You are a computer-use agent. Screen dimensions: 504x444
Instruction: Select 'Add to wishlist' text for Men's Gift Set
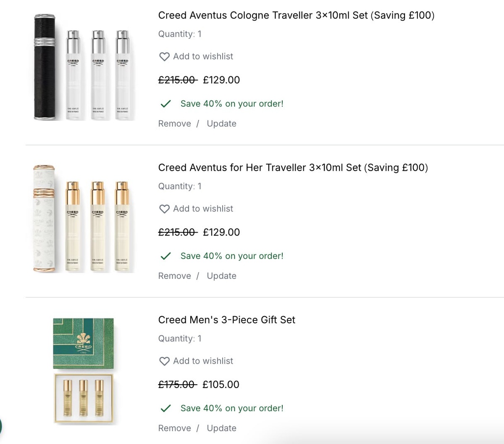click(x=203, y=361)
